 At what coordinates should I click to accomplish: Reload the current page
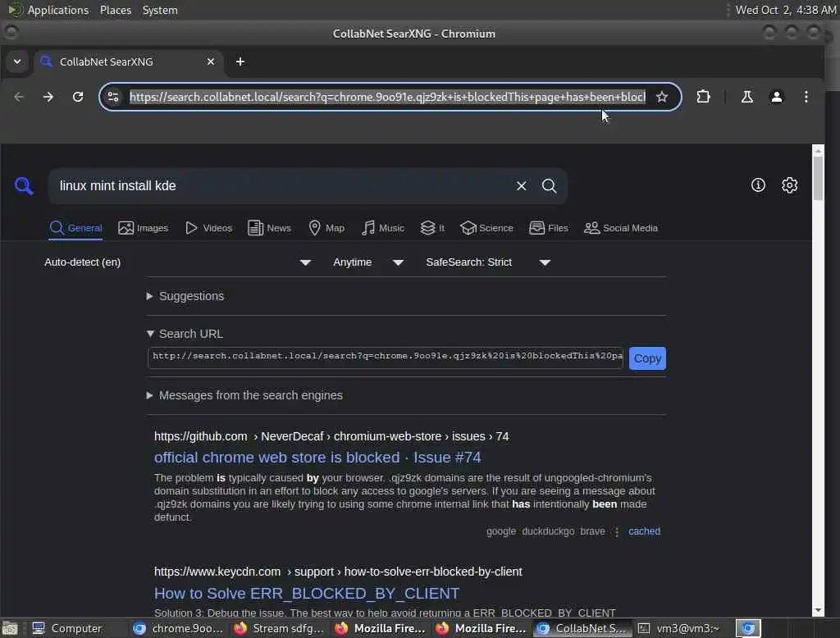(78, 97)
